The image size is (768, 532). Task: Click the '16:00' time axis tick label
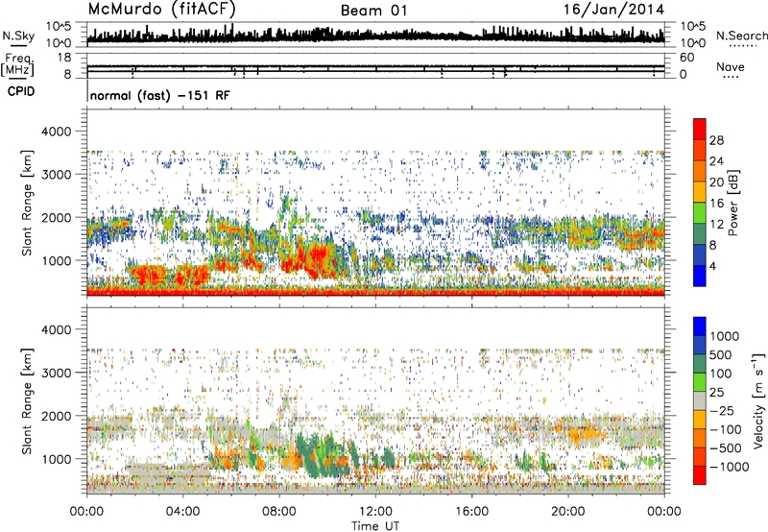471,512
